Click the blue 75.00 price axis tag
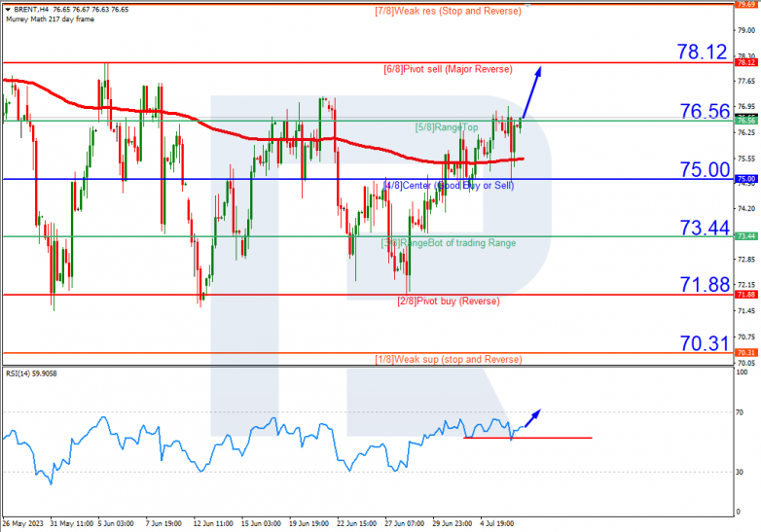This screenshot has width=761, height=532. (x=746, y=179)
